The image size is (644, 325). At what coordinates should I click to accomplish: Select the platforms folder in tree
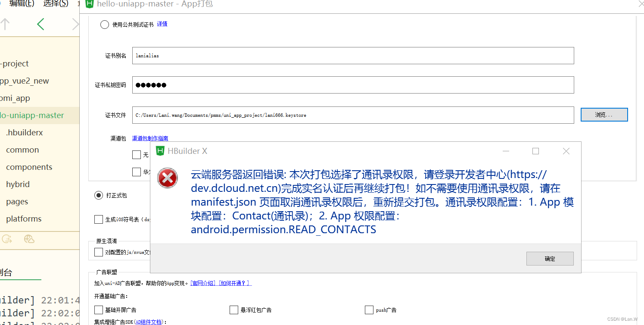(x=24, y=219)
